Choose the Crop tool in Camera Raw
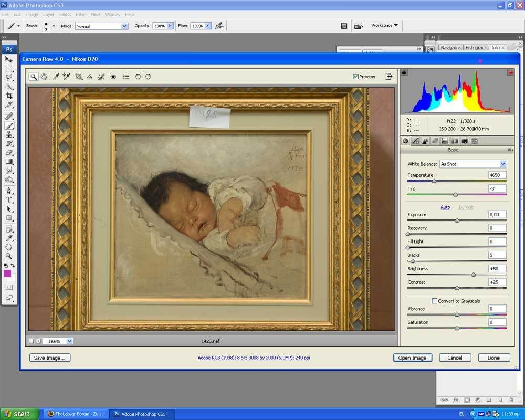 coord(79,77)
